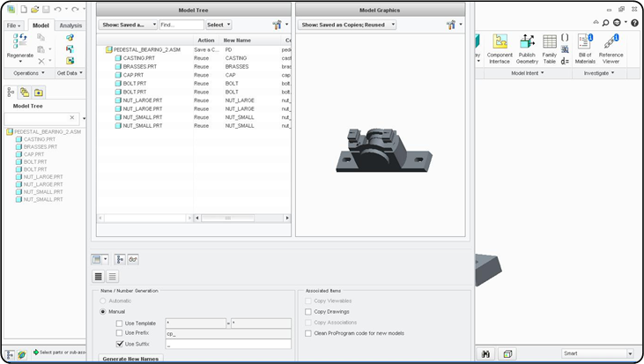This screenshot has width=644, height=364.
Task: Click the middle icon in Get Data group
Action: tap(70, 49)
